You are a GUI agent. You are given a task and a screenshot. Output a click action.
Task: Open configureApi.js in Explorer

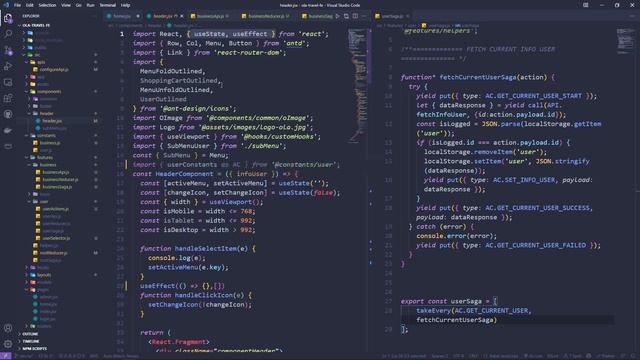tap(54, 69)
